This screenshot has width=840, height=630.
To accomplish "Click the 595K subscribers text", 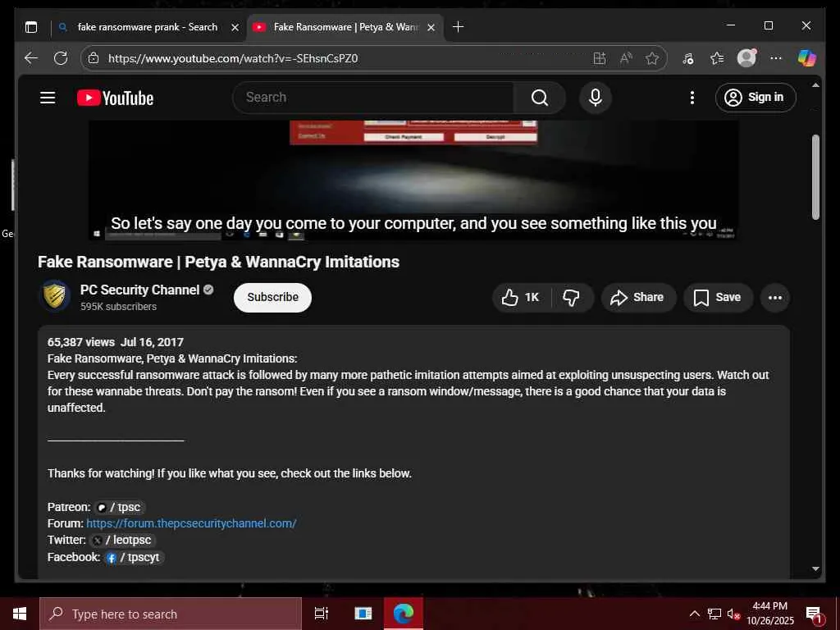I will pos(118,307).
